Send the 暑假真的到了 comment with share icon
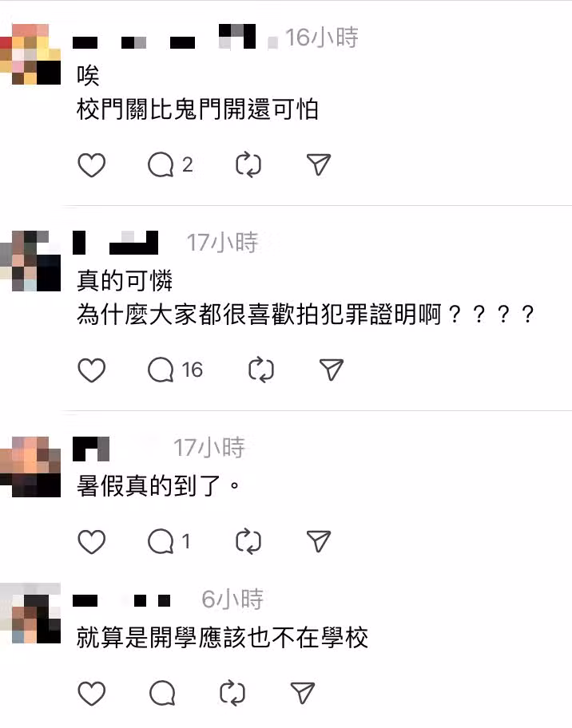Viewport: 572px width, 728px height. (319, 541)
